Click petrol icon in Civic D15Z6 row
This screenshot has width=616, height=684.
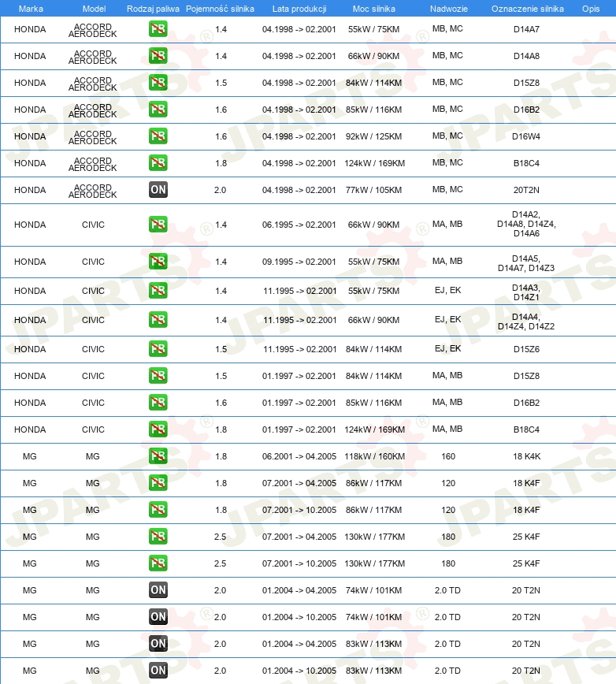point(158,349)
